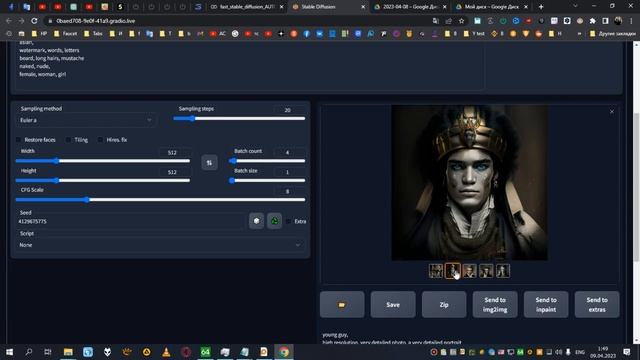Image resolution: width=640 pixels, height=360 pixels.
Task: Close the fast_stable_diffusion tab
Action: pos(281,7)
